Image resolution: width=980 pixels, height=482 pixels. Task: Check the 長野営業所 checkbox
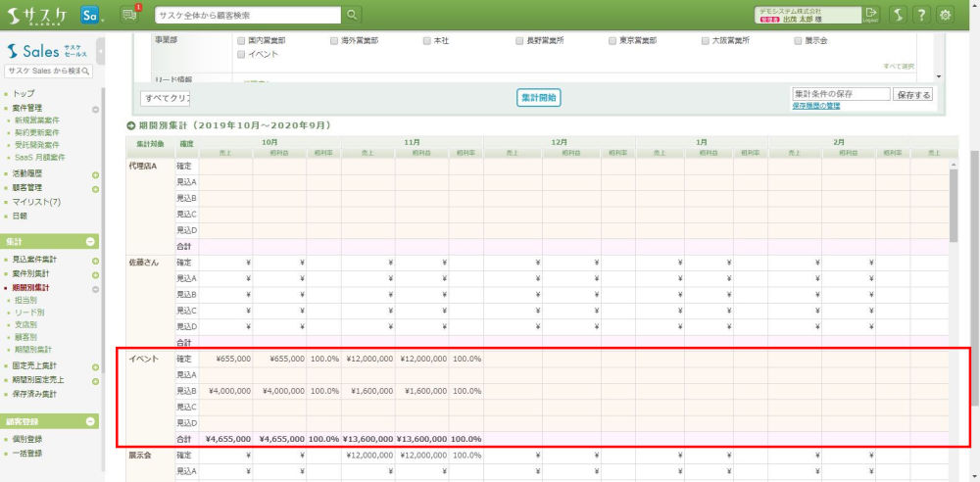click(x=519, y=40)
